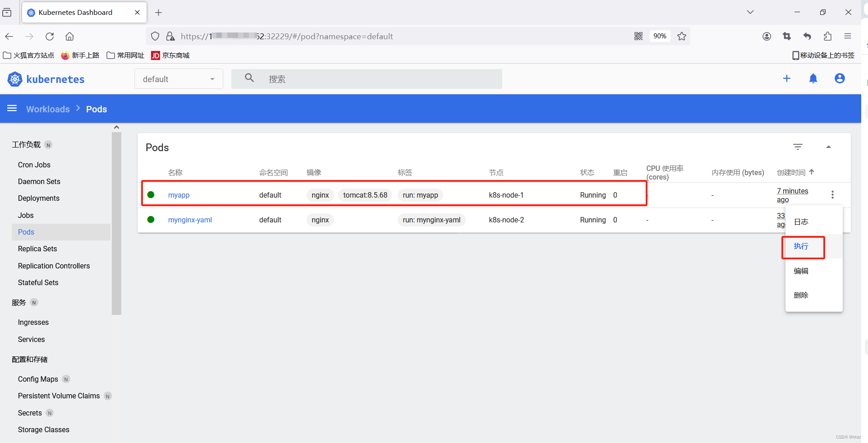Click the undo arrow toolbar icon
This screenshot has height=443, width=868.
807,36
